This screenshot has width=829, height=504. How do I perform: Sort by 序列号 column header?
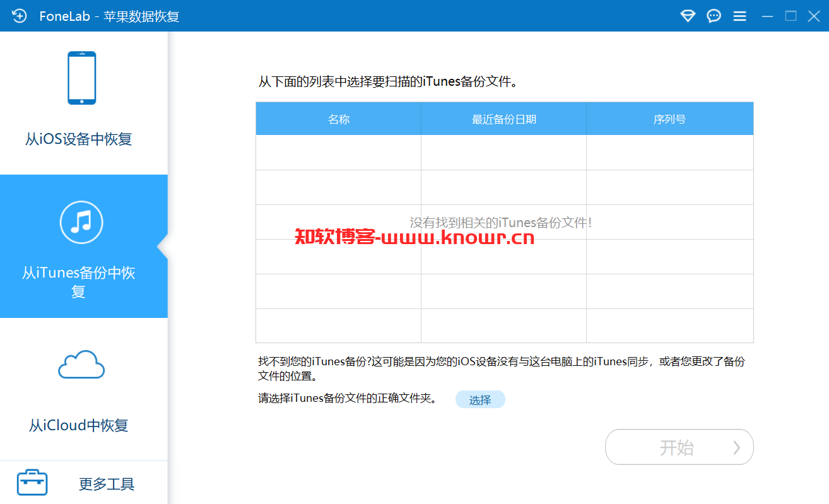coord(670,119)
